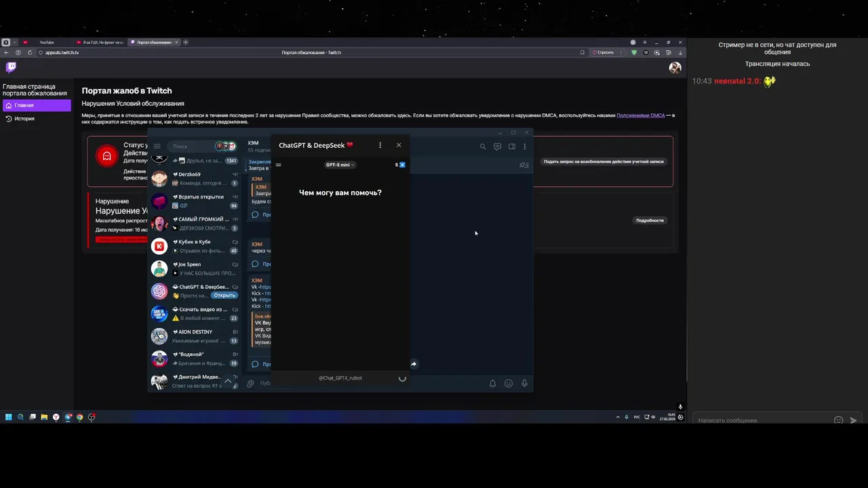
Task: Open the AION DESTINY chat
Action: coord(195,336)
